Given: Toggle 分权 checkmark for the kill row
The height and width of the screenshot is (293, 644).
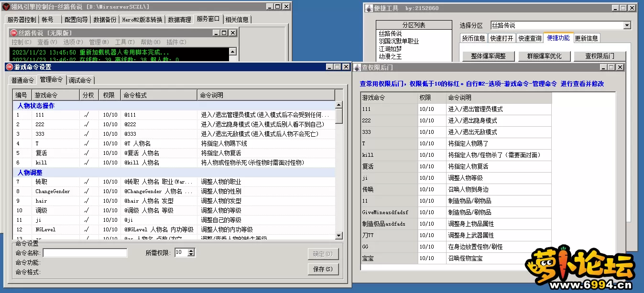Looking at the screenshot, I should (86, 163).
